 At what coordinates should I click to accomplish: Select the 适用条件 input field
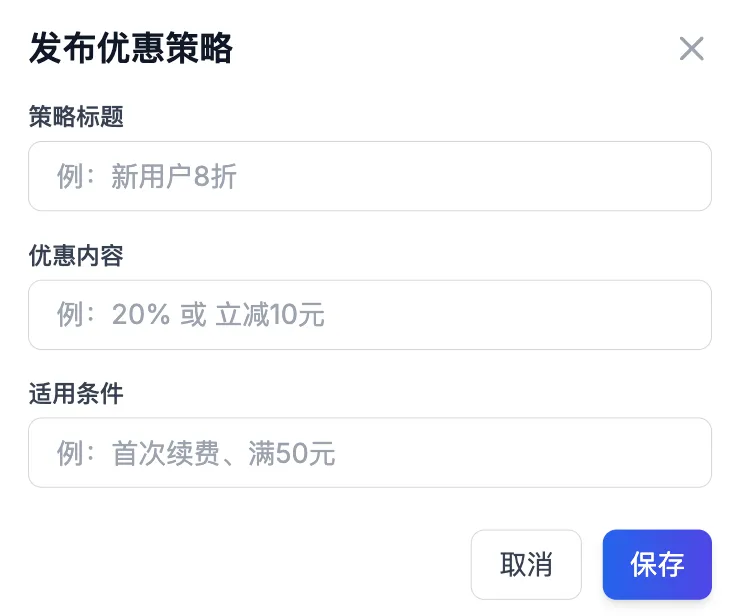[369, 453]
